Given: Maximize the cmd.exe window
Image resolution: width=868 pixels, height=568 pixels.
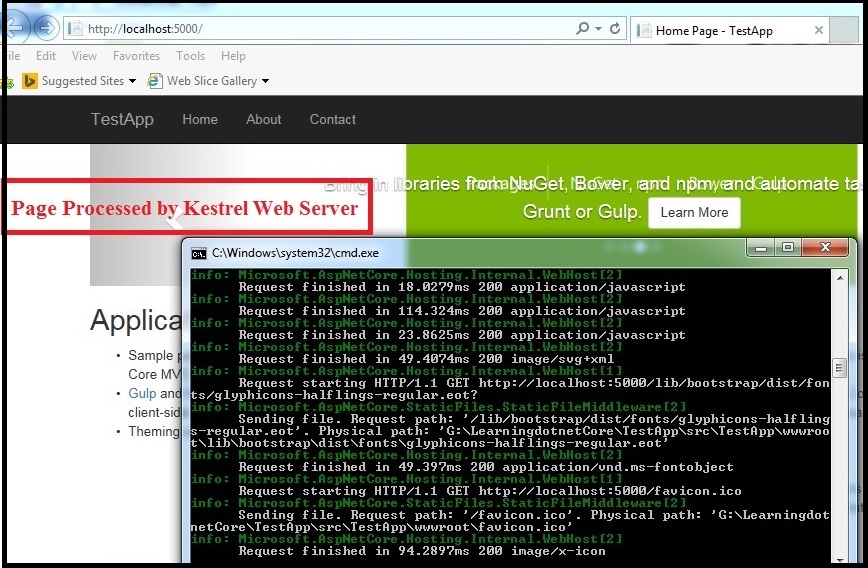Looking at the screenshot, I should click(788, 247).
